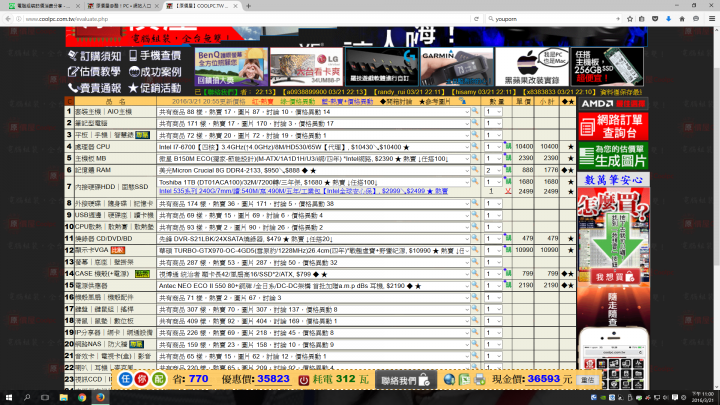Expand the row 2 筆記型電腦 product dropdown
Viewport: 720px width, 405px height.
[x=314, y=124]
